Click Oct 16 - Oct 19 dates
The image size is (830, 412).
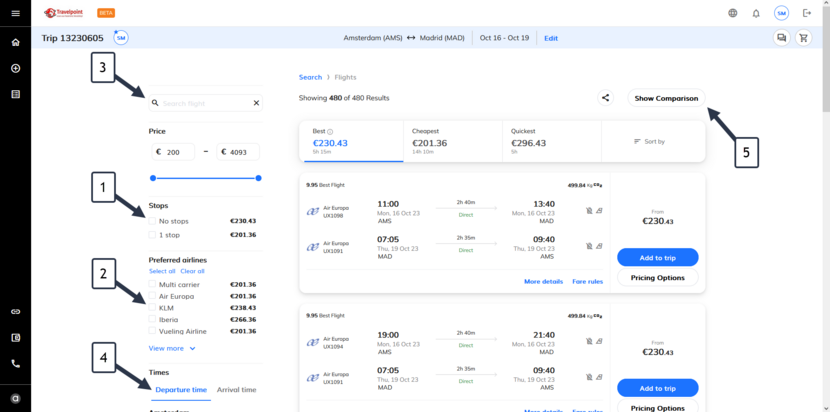point(504,38)
